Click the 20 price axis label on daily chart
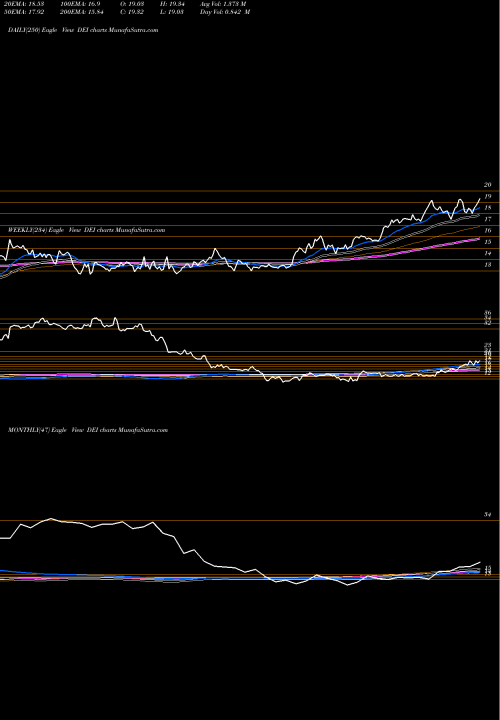 tap(488, 185)
